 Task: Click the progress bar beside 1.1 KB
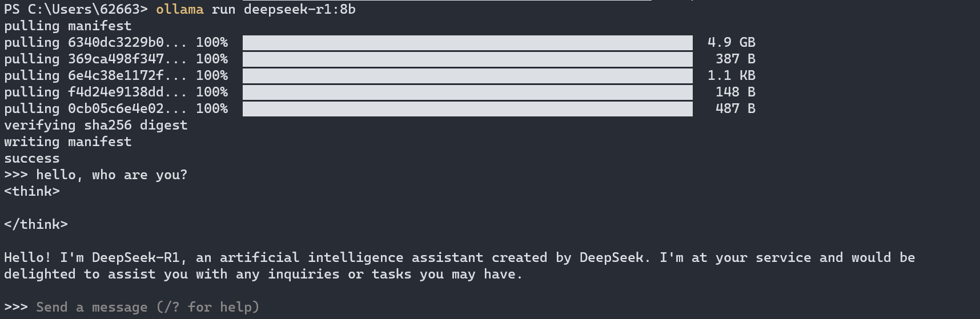467,75
